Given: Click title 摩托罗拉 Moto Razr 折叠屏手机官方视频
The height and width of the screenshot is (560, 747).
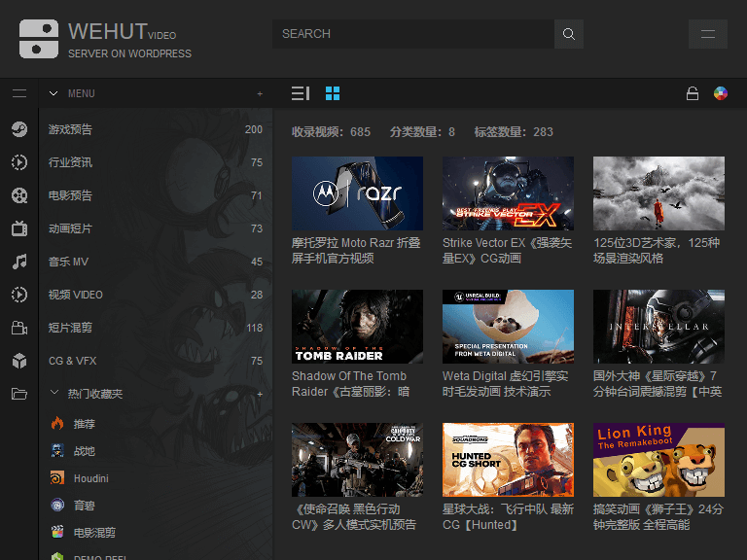Looking at the screenshot, I should (x=356, y=251).
